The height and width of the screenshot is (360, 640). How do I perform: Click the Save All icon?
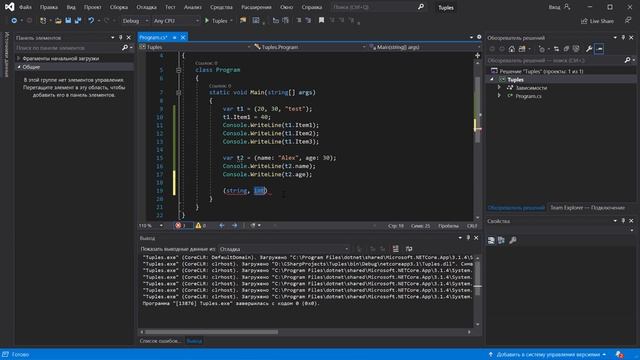tap(78, 20)
